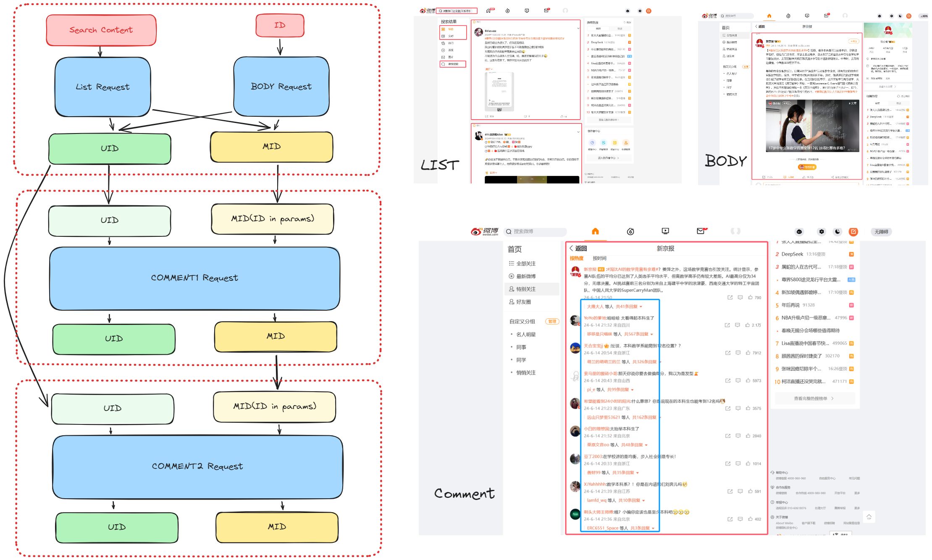This screenshot has height=560, width=932.
Task: Expand 共41条回复 replies dropdown
Action: pos(629,306)
